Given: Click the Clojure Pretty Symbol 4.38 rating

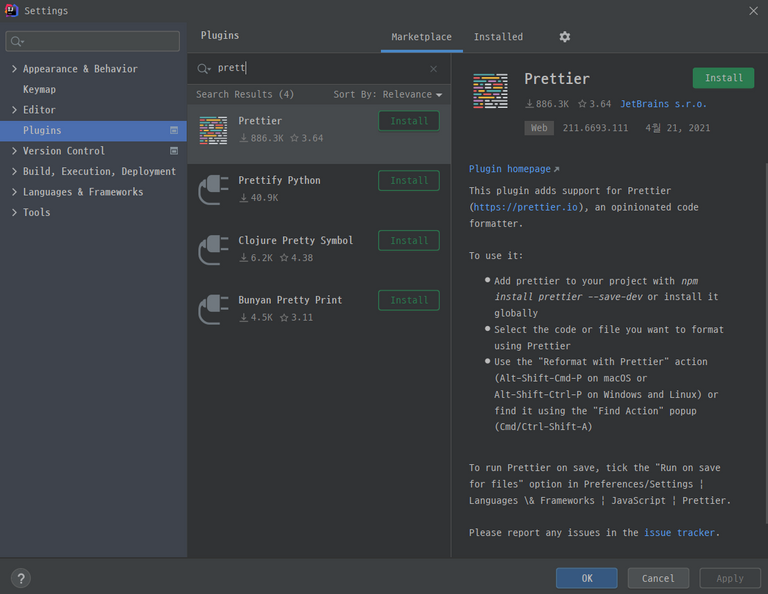Looking at the screenshot, I should [x=296, y=258].
